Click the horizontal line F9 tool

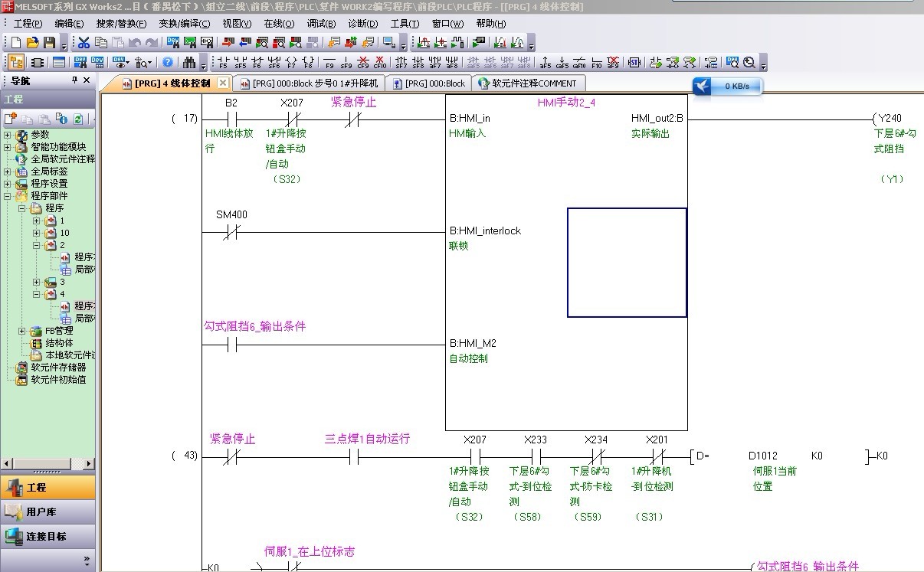[329, 63]
